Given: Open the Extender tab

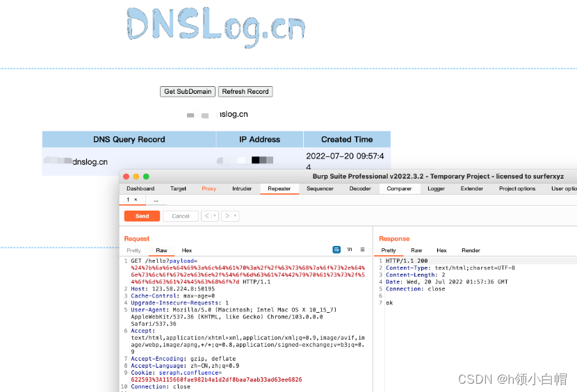Looking at the screenshot, I should [x=472, y=188].
